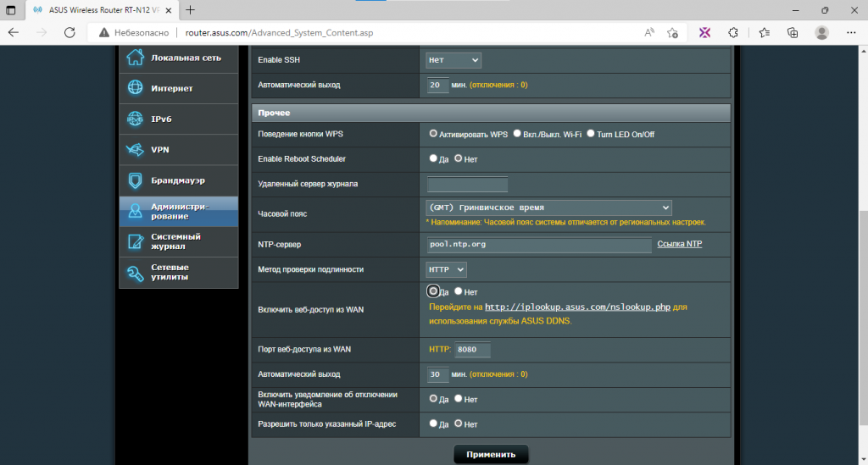Select Да for Разрешить только указанный IP-адрес

coord(433,423)
